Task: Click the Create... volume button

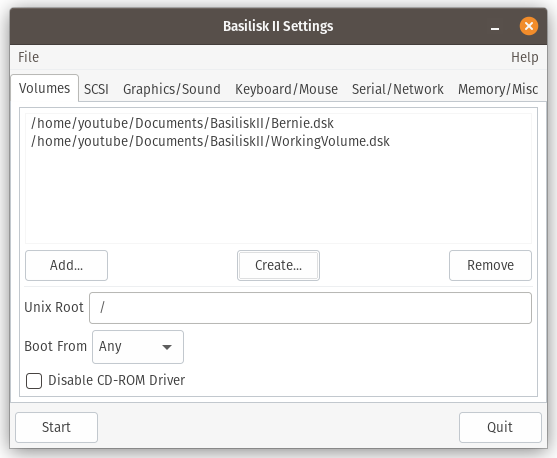Action: pos(278,265)
